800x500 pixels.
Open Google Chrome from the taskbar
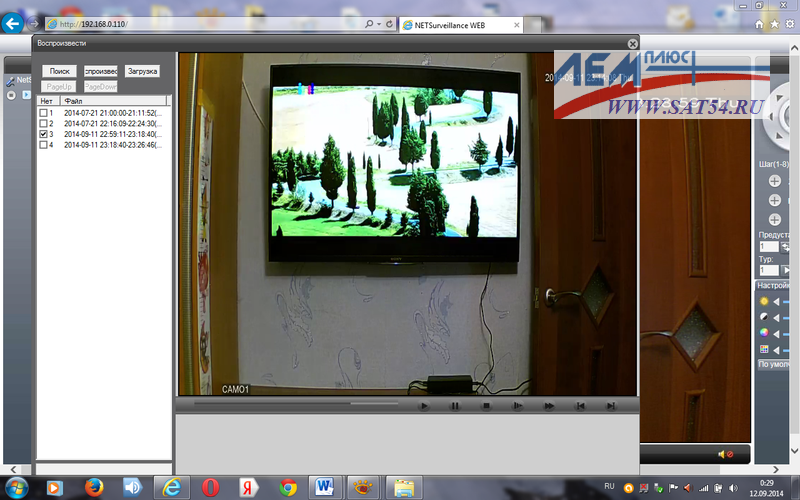click(x=288, y=488)
